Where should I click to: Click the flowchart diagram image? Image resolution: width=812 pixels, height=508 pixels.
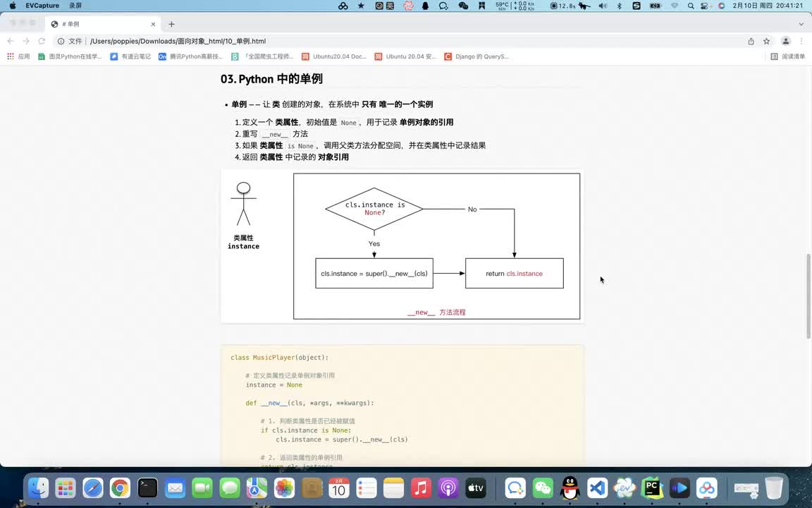(x=402, y=246)
